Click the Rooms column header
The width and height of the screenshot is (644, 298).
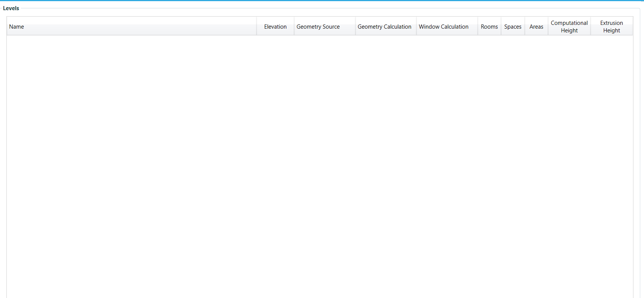(x=489, y=26)
